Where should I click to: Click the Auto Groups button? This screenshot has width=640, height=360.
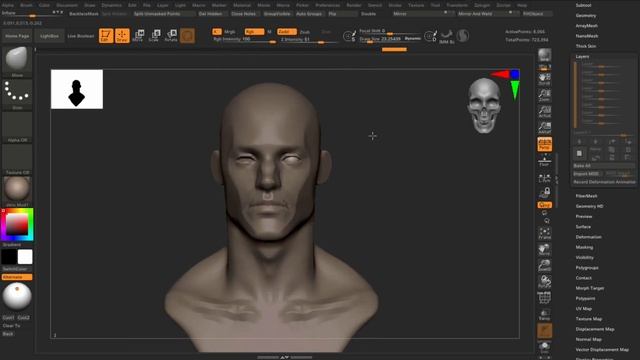coord(309,14)
